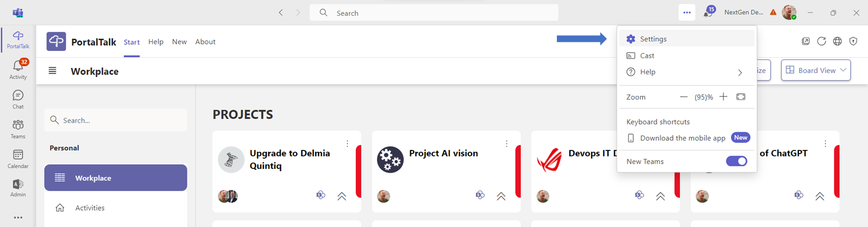Click the Keyboard shortcuts link
This screenshot has width=868, height=227.
[658, 122]
